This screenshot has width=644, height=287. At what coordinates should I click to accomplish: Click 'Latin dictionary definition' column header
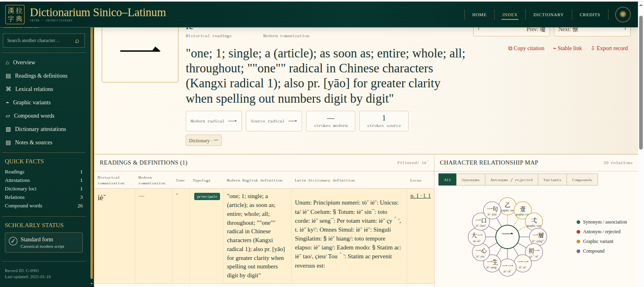pos(325,180)
